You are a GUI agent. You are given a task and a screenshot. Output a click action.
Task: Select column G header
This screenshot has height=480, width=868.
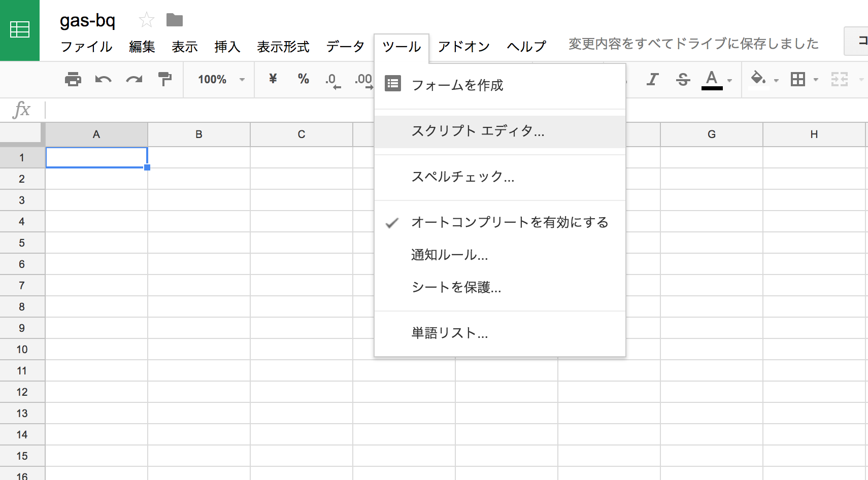pyautogui.click(x=712, y=134)
